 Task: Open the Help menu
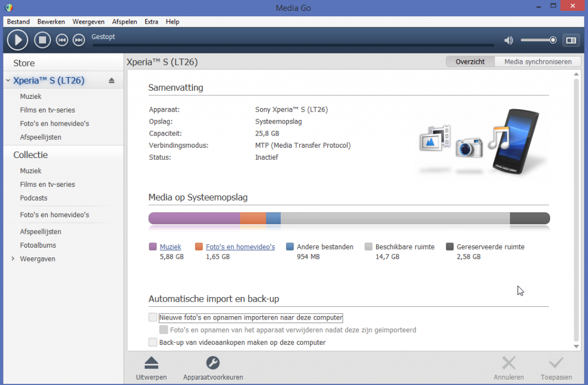click(x=172, y=22)
